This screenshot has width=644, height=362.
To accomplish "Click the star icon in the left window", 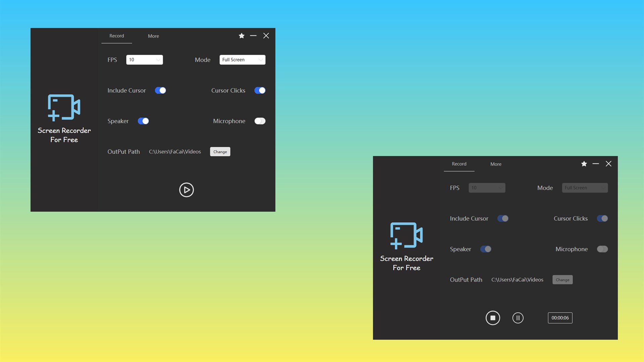I will [x=241, y=36].
